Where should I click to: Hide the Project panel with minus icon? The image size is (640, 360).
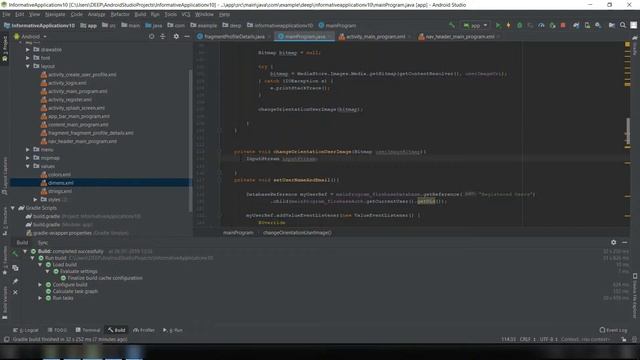click(x=187, y=36)
